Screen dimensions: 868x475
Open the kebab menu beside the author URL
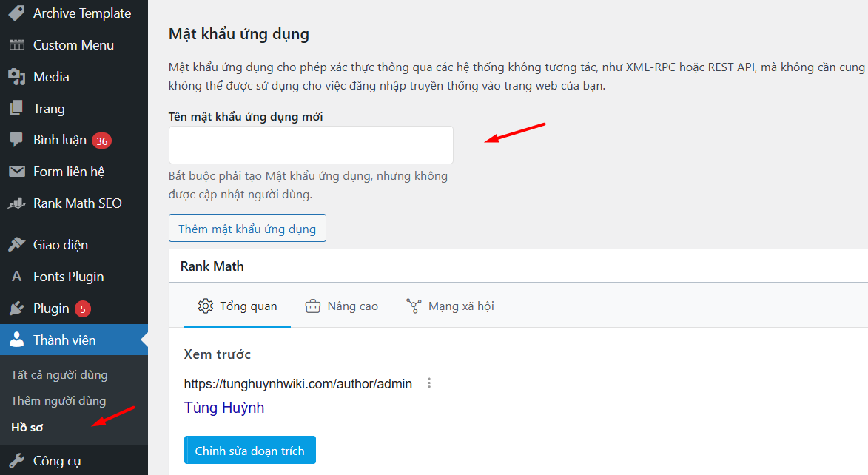coord(429,383)
